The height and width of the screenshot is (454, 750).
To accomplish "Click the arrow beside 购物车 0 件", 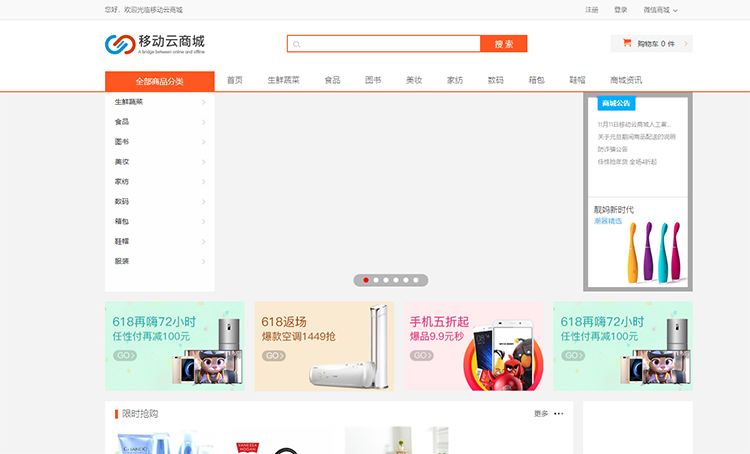I will click(686, 44).
